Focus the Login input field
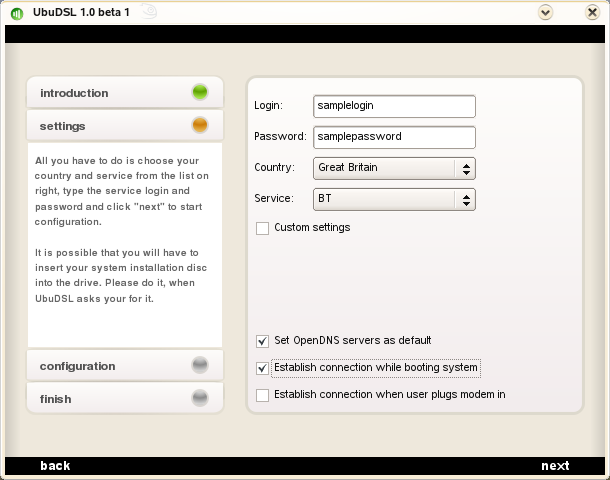The height and width of the screenshot is (480, 610). click(394, 106)
